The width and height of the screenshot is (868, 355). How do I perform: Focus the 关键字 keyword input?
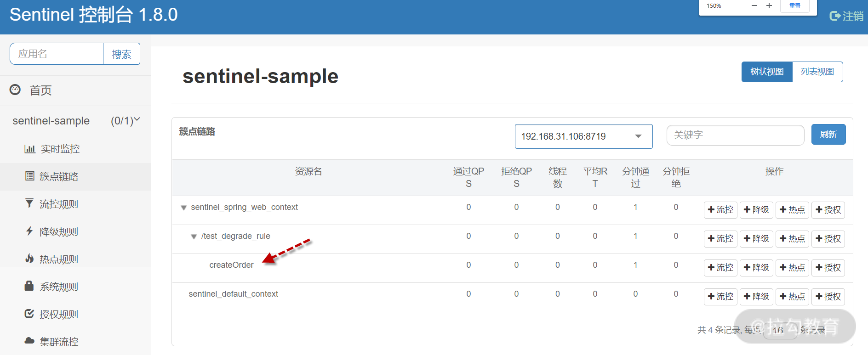click(x=736, y=135)
